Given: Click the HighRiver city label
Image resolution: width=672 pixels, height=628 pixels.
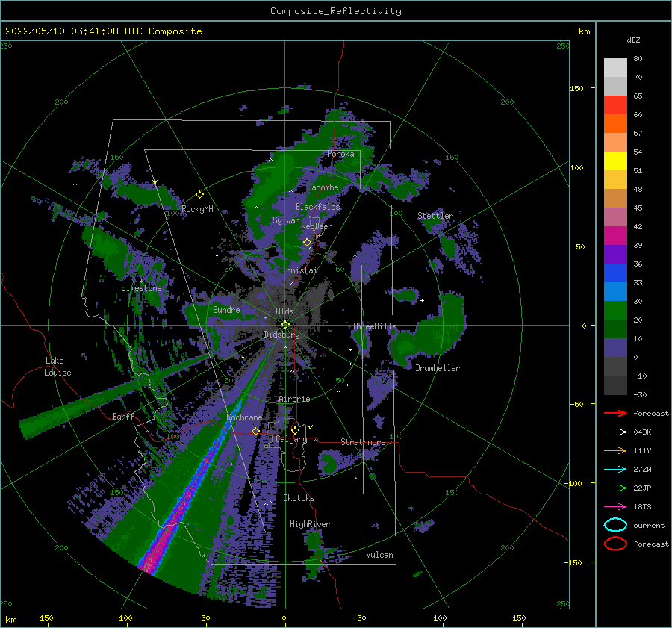Looking at the screenshot, I should (x=310, y=524).
